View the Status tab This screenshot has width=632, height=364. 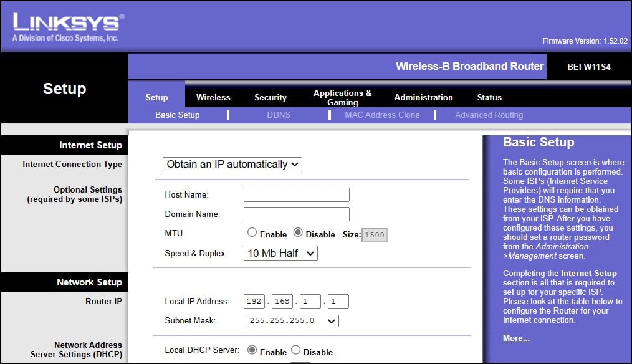[489, 97]
